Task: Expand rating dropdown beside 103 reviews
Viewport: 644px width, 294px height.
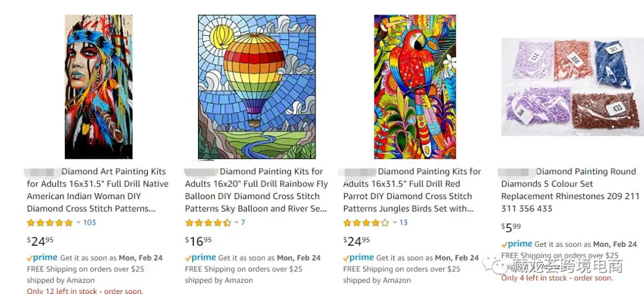Action: [78, 222]
